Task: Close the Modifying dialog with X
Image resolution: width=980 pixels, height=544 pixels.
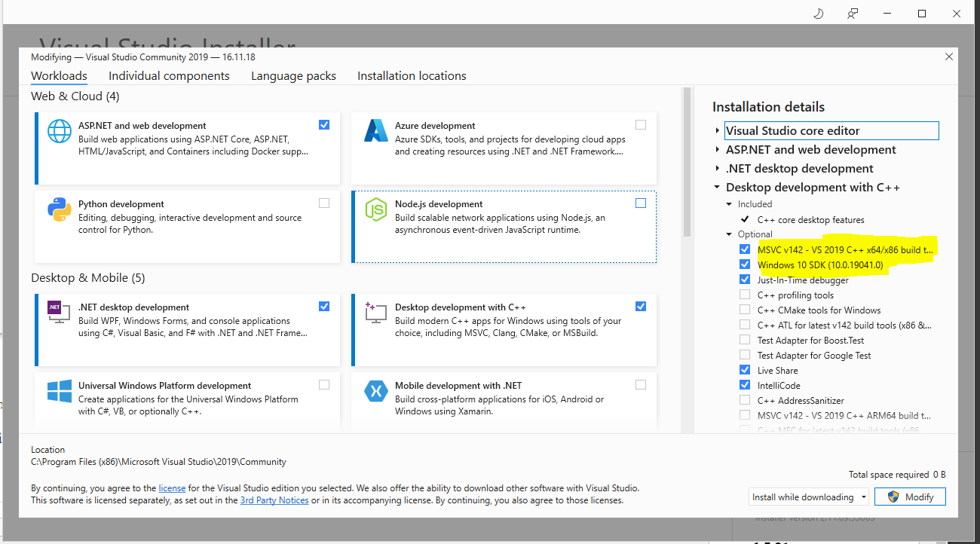Action: (948, 57)
